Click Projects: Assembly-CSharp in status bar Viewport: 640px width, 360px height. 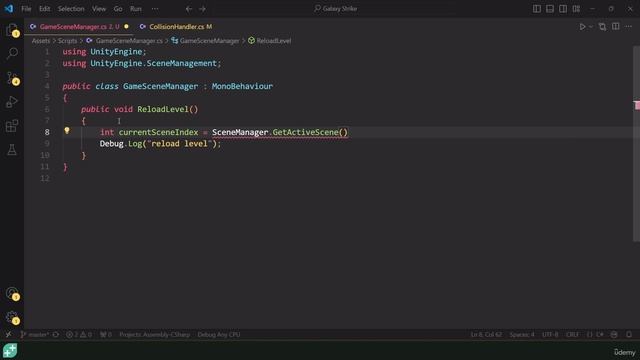pos(155,335)
